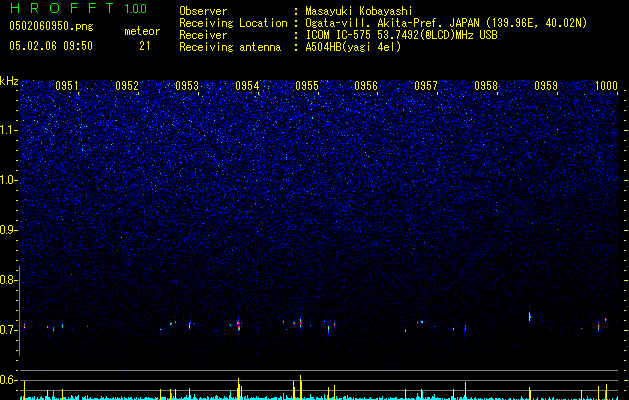
Task: Click the 'Observer' field label
Action: [203, 11]
